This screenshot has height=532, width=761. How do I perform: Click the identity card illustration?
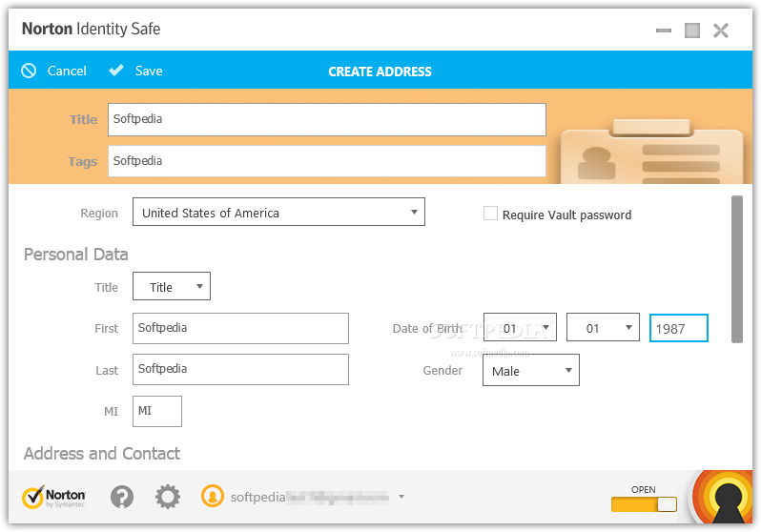click(x=651, y=152)
